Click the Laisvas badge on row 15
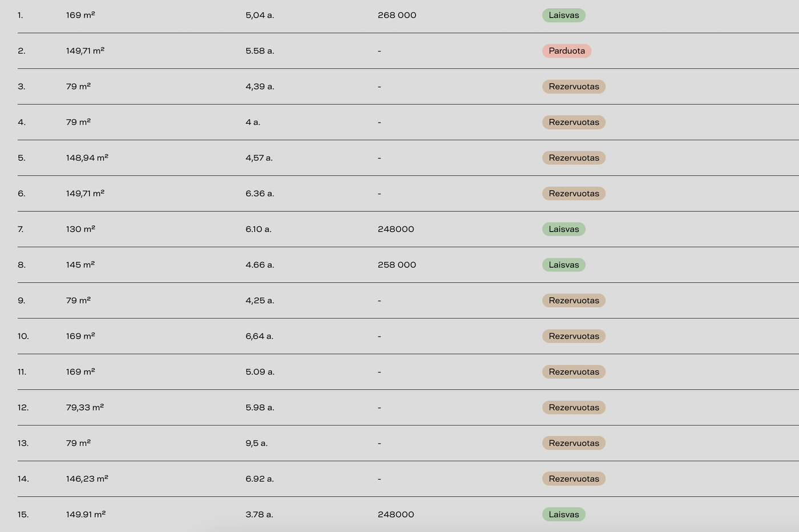799x532 pixels. (563, 514)
